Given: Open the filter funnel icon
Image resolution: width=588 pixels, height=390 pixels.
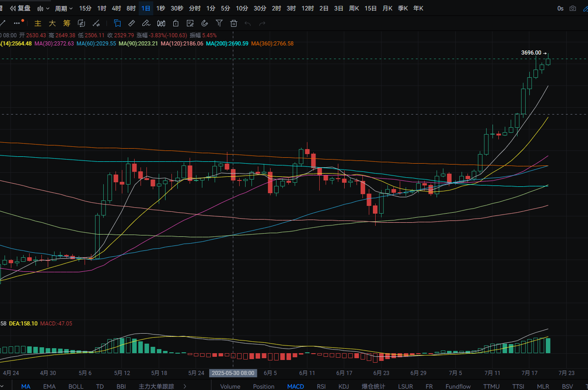Looking at the screenshot, I should [x=219, y=23].
